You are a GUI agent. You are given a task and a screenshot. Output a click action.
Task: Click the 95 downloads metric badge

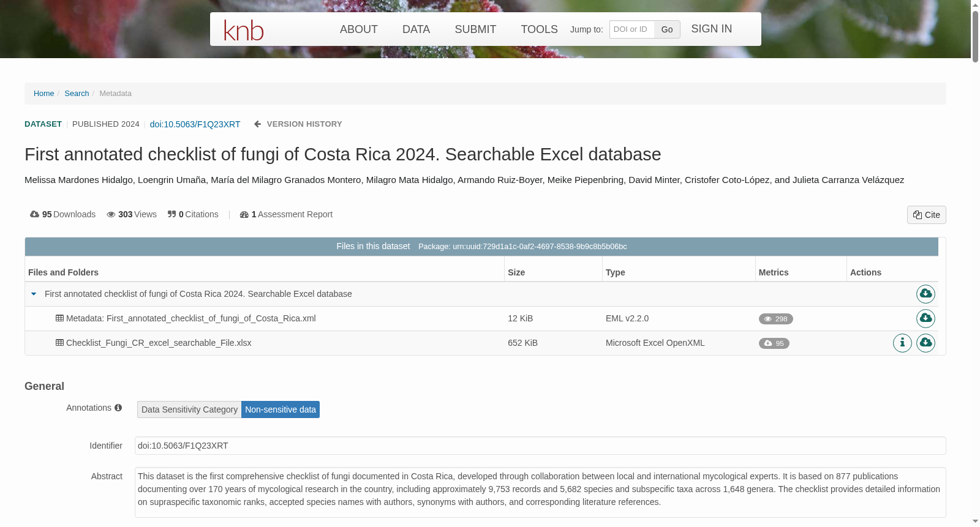tap(774, 343)
